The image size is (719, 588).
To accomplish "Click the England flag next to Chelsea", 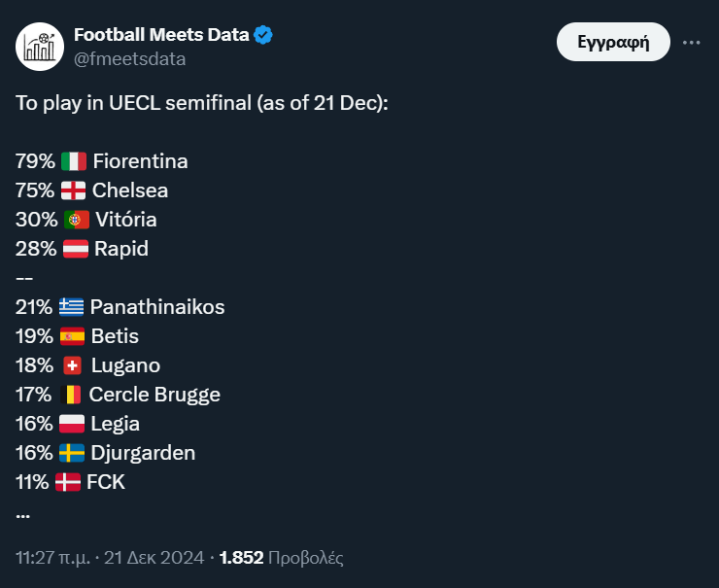I will click(73, 190).
